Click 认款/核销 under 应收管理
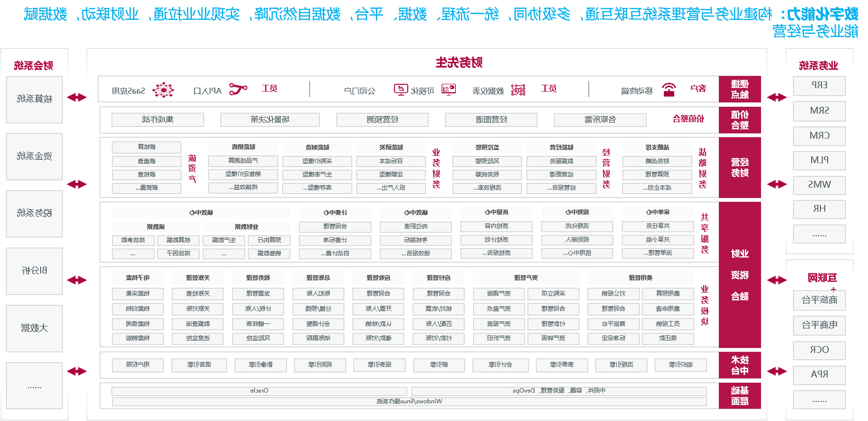 click(x=378, y=324)
